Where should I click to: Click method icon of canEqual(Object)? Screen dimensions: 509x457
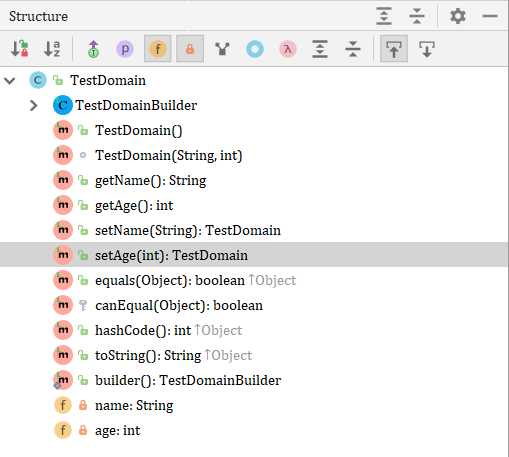63,305
